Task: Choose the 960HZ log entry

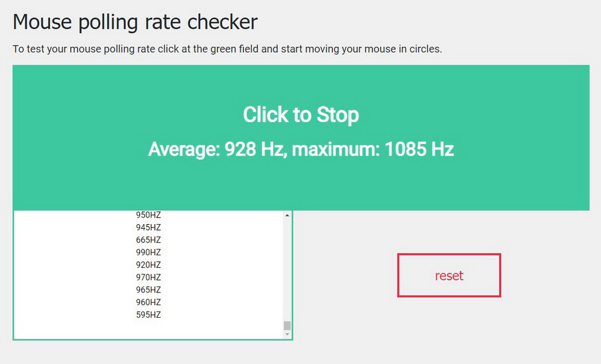Action: click(x=148, y=302)
